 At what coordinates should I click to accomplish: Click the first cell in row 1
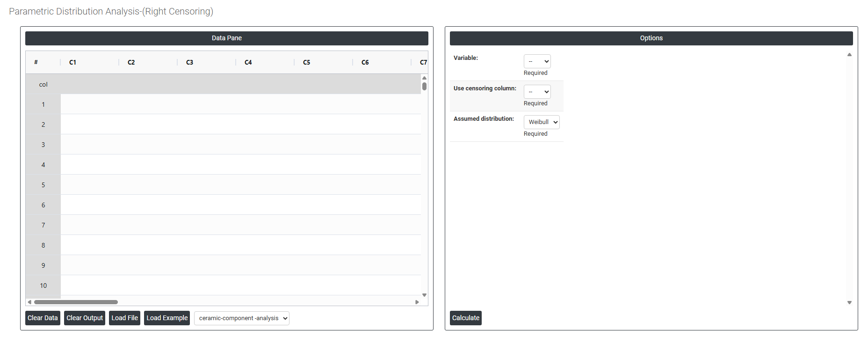pos(90,104)
